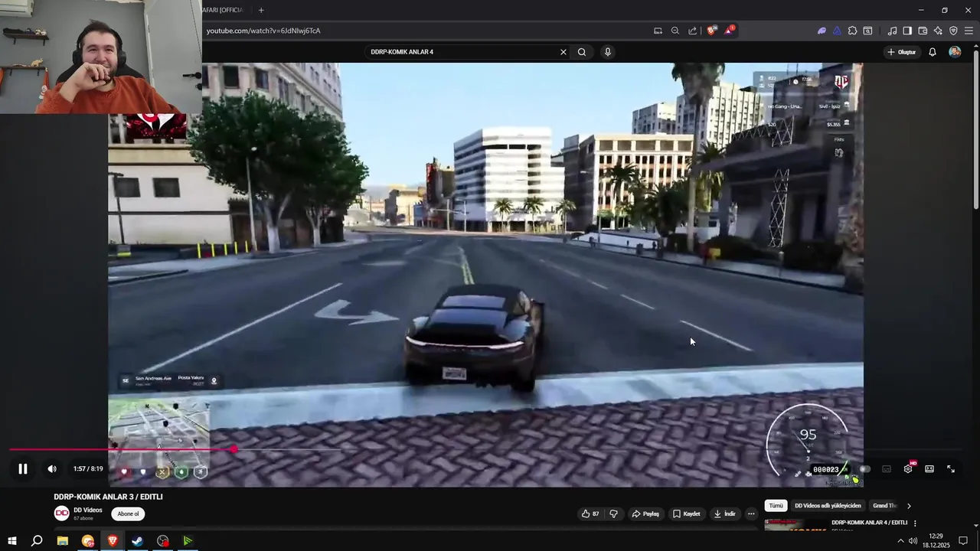Click the Kaydet save button
This screenshot has height=551, width=980.
[x=687, y=514]
